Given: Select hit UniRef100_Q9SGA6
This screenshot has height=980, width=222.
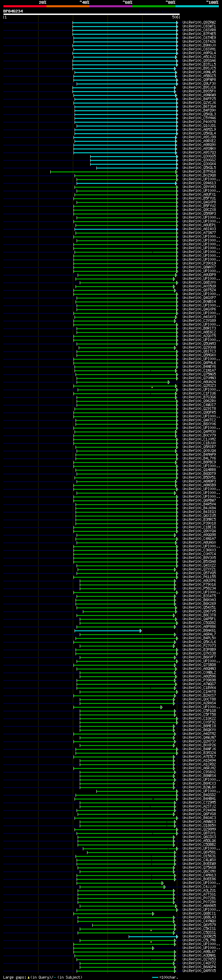Looking at the screenshot, I should point(199,61).
